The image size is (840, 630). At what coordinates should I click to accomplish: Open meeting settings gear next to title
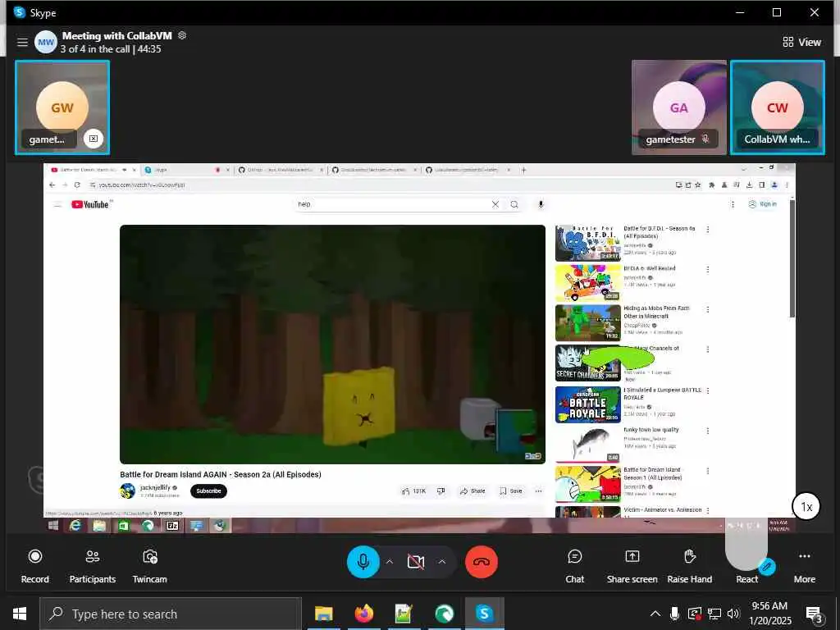pyautogui.click(x=182, y=35)
